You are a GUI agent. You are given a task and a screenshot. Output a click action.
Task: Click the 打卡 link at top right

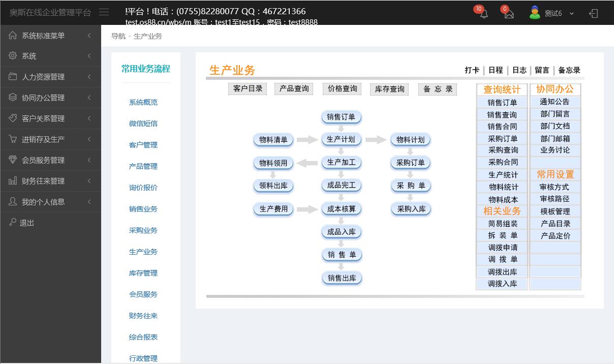click(x=472, y=70)
